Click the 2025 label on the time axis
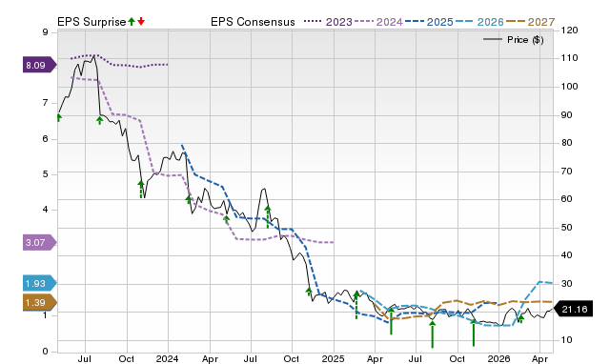The image size is (610, 364). pos(333,358)
